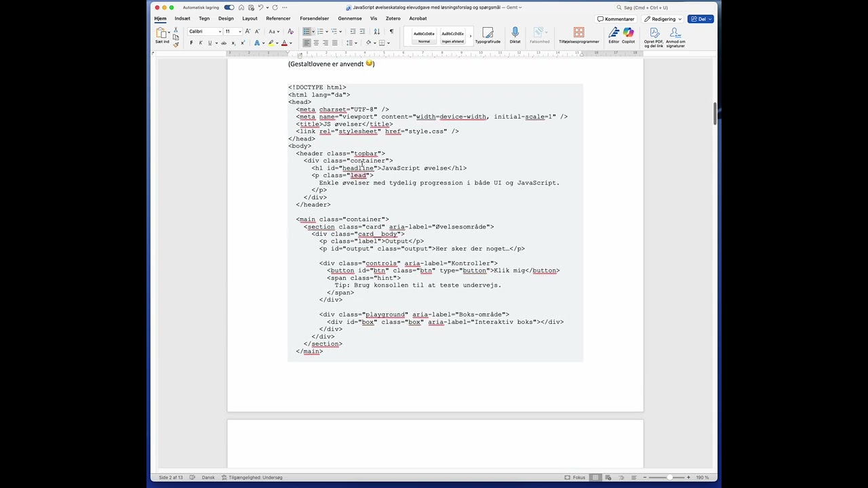Increase paragraph indent
Viewport: 868px width, 488px height.
coord(362,31)
